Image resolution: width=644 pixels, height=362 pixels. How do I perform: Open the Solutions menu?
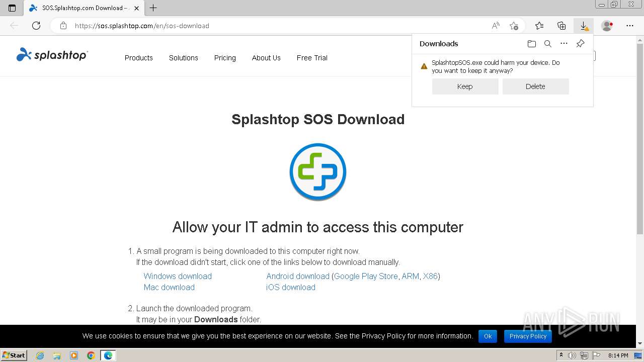point(184,58)
